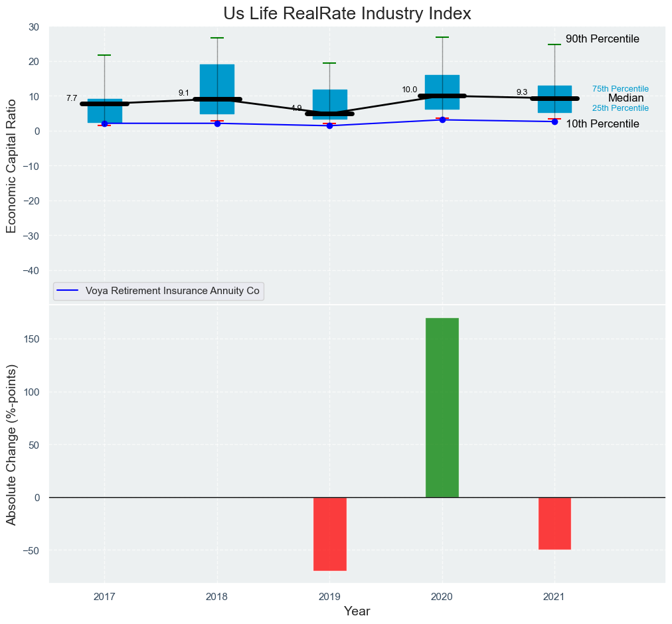Select the Voya data point for 2021

click(554, 121)
